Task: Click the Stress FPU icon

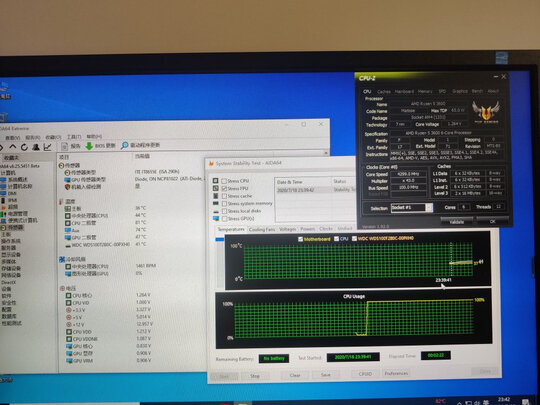Action: (x=216, y=188)
